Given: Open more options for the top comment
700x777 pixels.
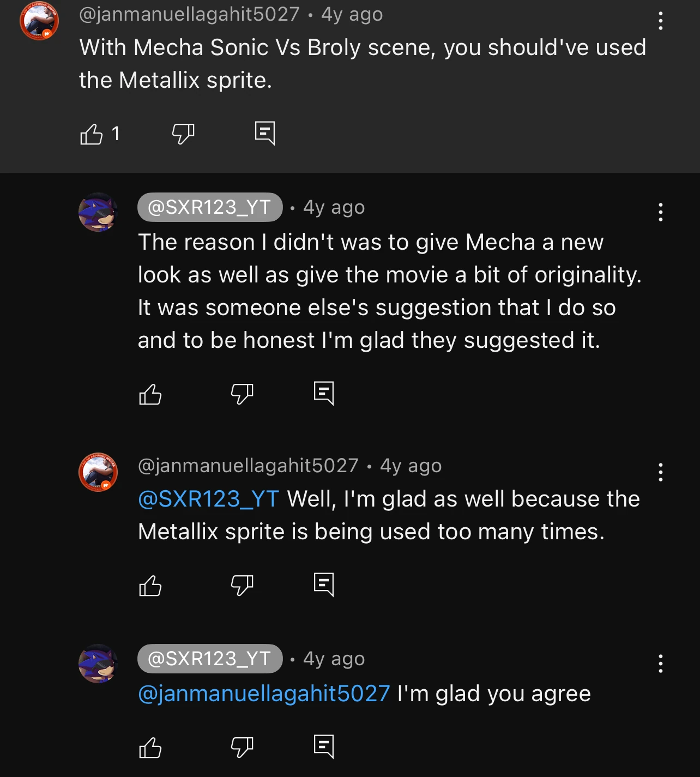Looking at the screenshot, I should click(x=660, y=21).
